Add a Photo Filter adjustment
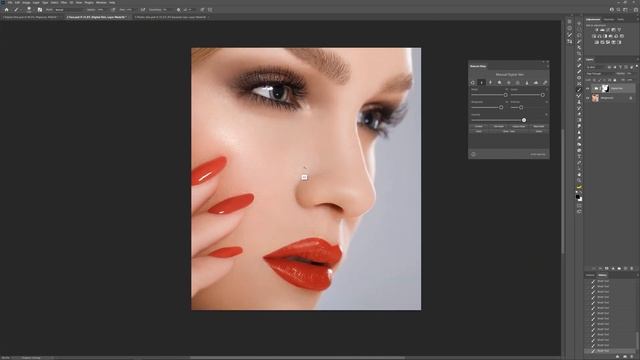Viewport: 640px width, 360px height. click(611, 36)
